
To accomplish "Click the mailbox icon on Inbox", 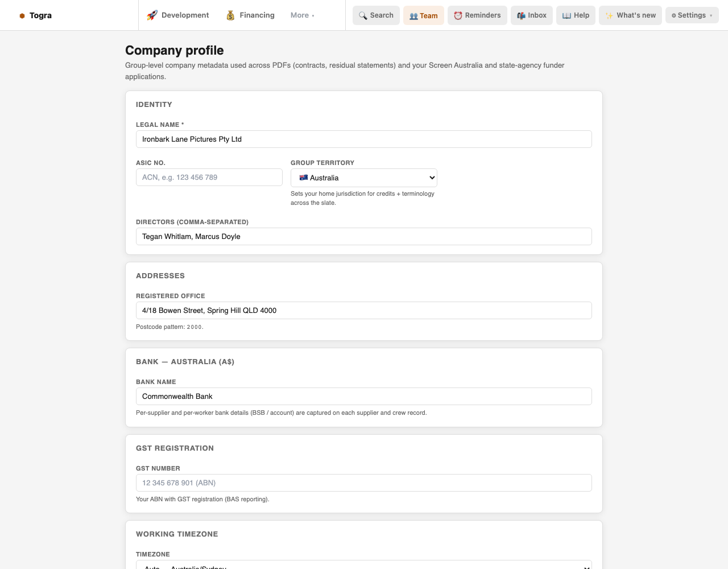I will tap(521, 15).
